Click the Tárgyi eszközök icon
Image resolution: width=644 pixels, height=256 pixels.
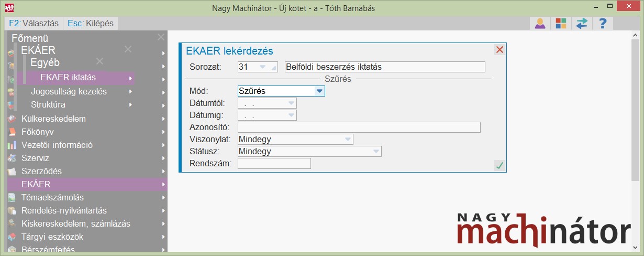click(x=12, y=237)
